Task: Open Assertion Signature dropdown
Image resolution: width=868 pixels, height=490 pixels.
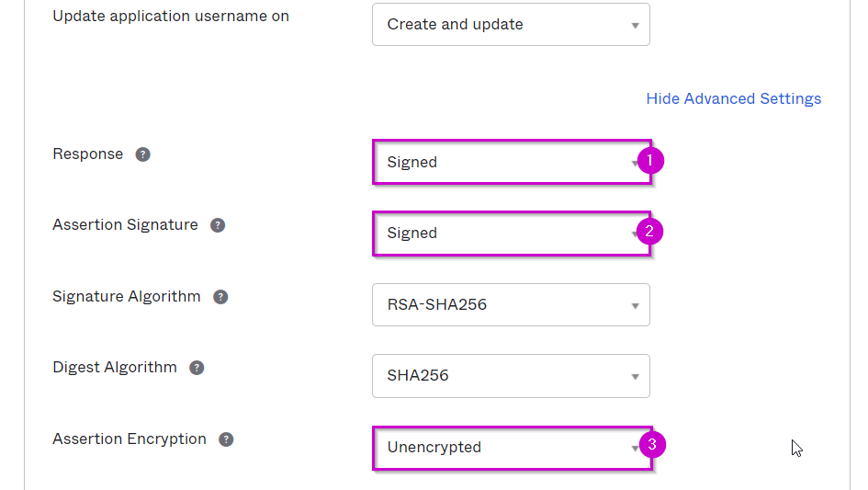Action: pyautogui.click(x=511, y=234)
